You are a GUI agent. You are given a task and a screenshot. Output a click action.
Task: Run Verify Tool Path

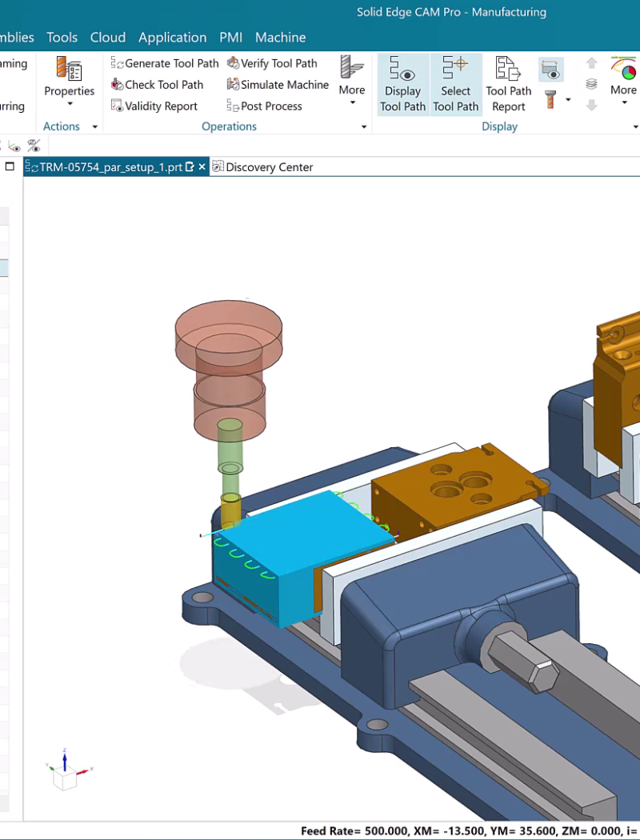[x=272, y=63]
